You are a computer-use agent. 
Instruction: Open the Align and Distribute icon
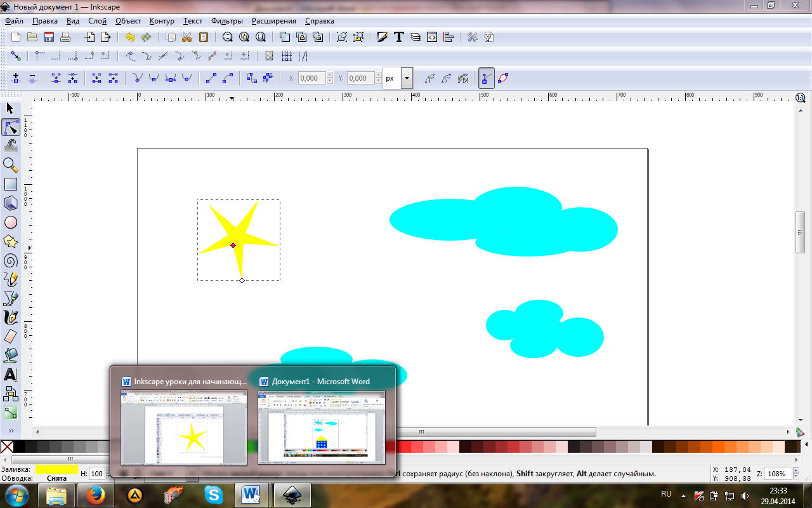pyautogui.click(x=448, y=37)
